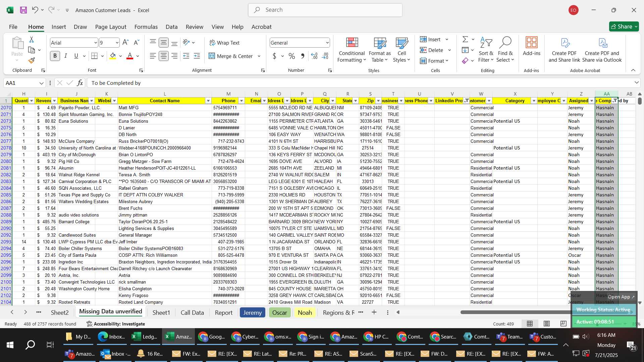This screenshot has height=362, width=644.
Task: Switch to the Call Data sheet tab
Action: pyautogui.click(x=192, y=312)
